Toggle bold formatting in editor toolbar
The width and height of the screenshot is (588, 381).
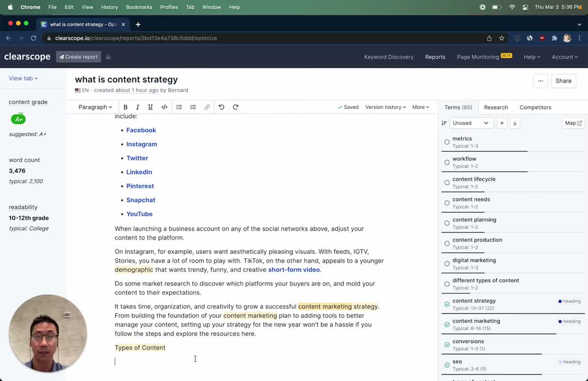click(x=125, y=107)
